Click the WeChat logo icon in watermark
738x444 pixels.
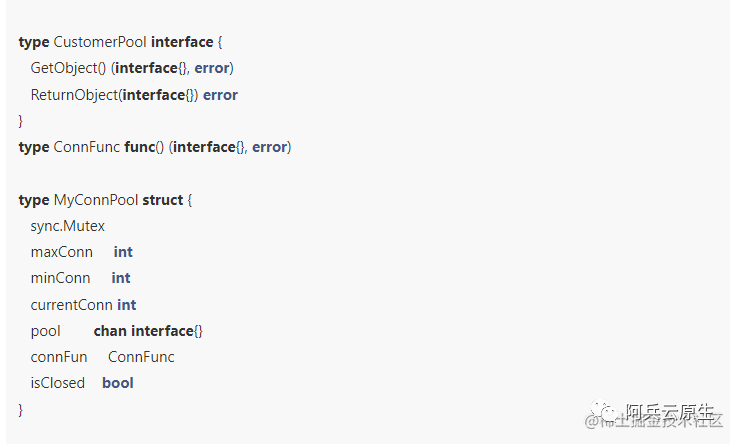click(x=604, y=410)
